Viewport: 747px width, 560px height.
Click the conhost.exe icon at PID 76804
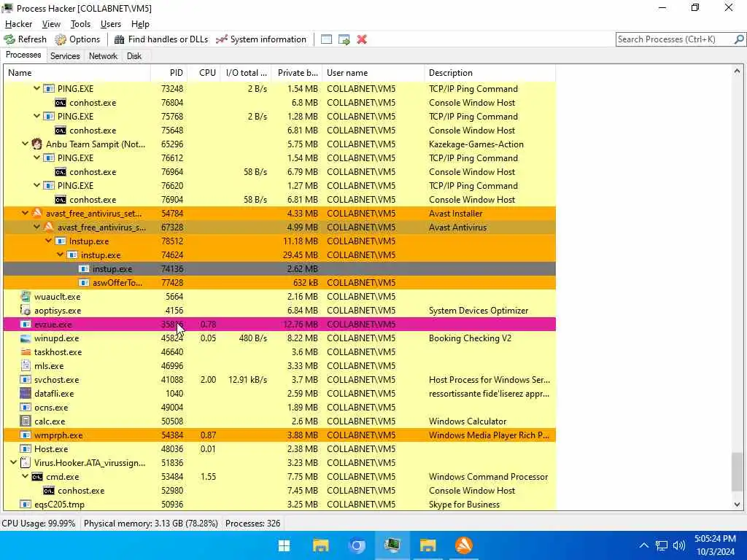61,103
